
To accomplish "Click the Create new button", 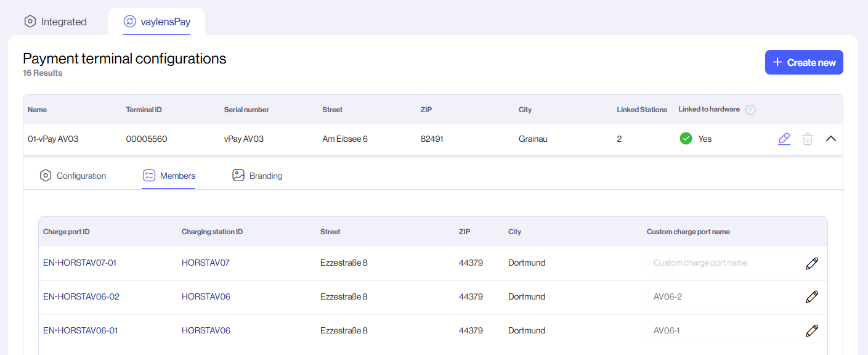I will coord(803,62).
